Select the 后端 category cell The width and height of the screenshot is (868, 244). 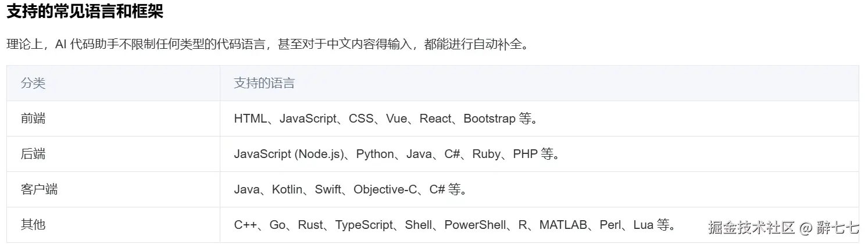33,154
